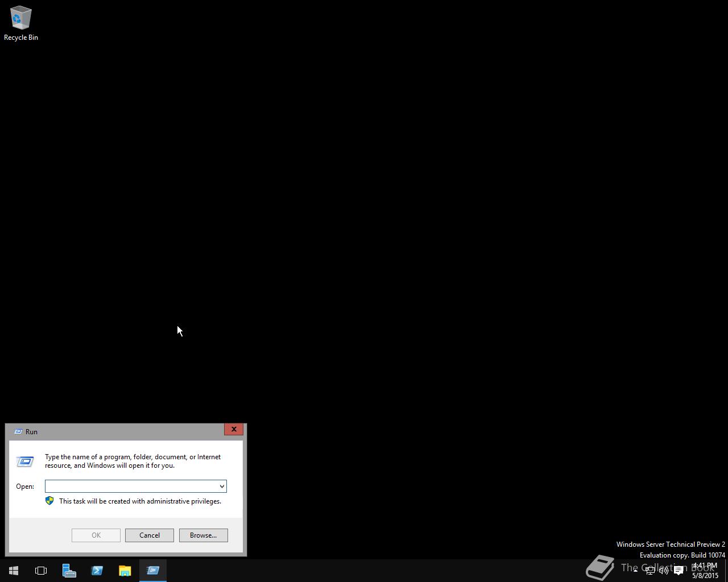The height and width of the screenshot is (582, 728).
Task: Open Action Center notifications icon
Action: (x=679, y=570)
